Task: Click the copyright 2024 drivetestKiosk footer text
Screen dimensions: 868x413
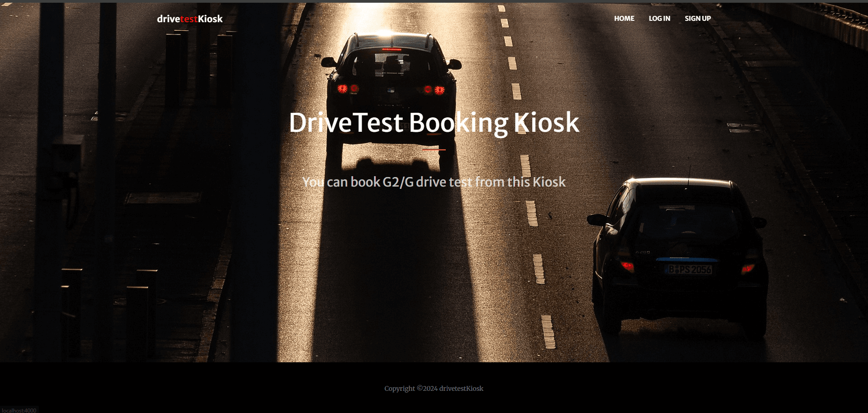Action: (x=433, y=388)
